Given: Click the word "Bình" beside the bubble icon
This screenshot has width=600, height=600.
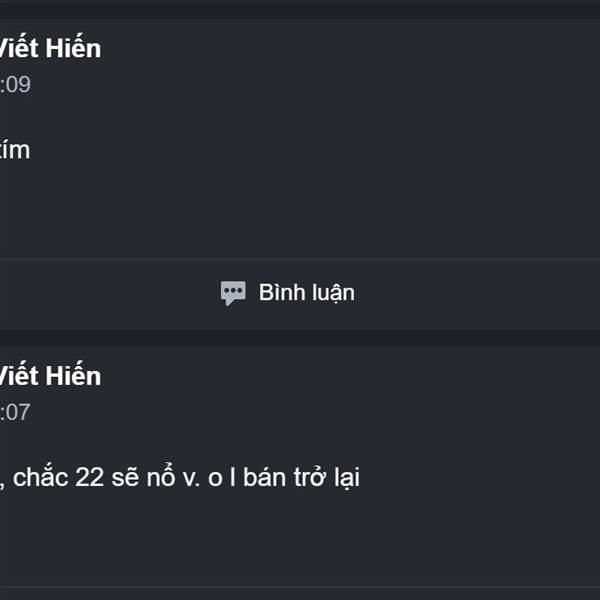Looking at the screenshot, I should (282, 292).
